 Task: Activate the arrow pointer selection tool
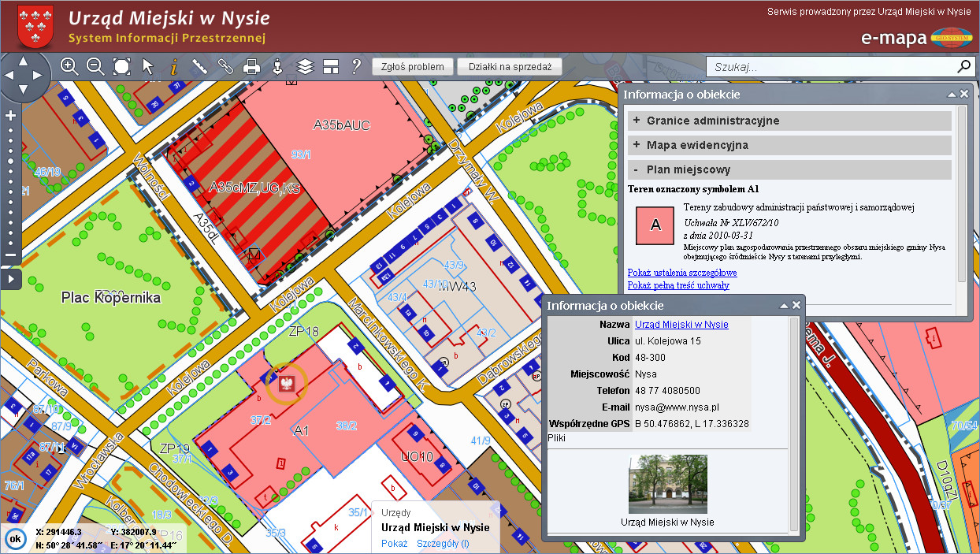[148, 66]
